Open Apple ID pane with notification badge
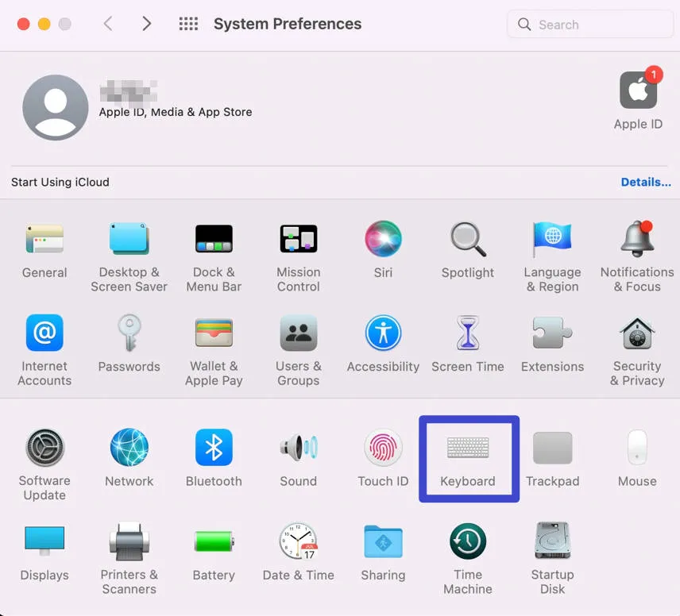The image size is (680, 616). click(x=638, y=99)
